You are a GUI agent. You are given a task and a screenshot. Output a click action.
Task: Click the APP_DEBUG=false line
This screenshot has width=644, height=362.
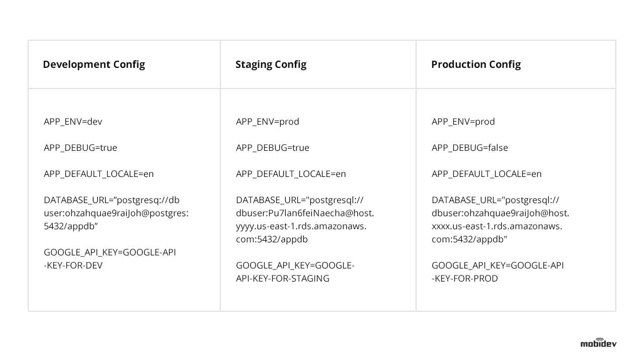coord(469,148)
